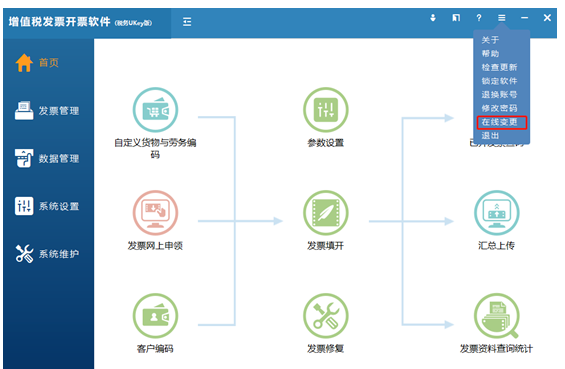Open the 发票修复 icon

[x=326, y=316]
